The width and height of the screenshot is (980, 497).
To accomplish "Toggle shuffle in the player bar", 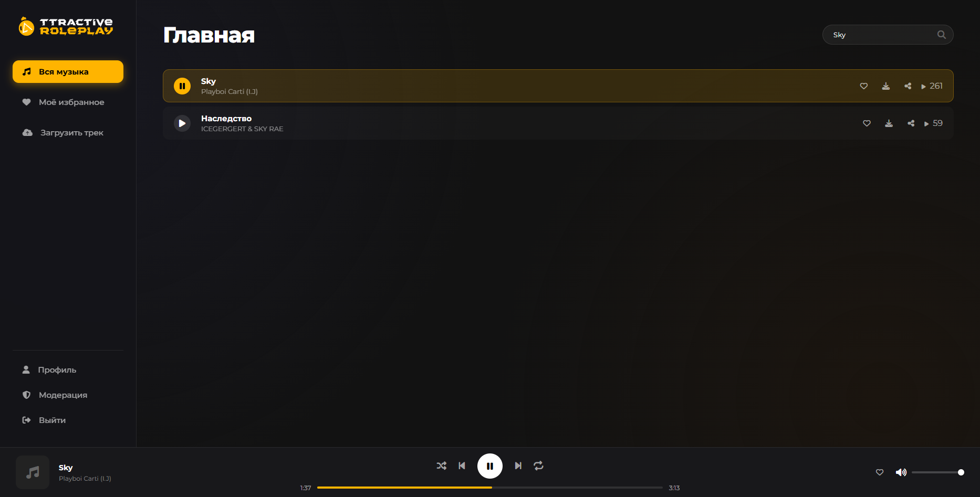I will coord(442,466).
